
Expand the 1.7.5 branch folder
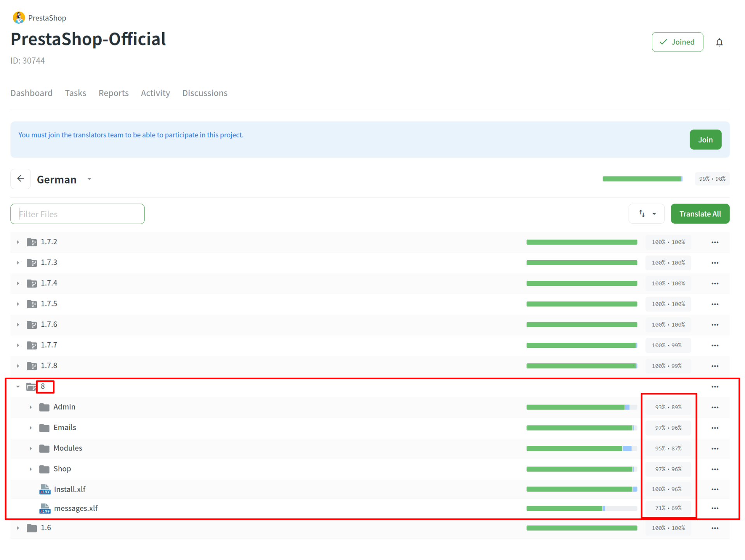(18, 304)
